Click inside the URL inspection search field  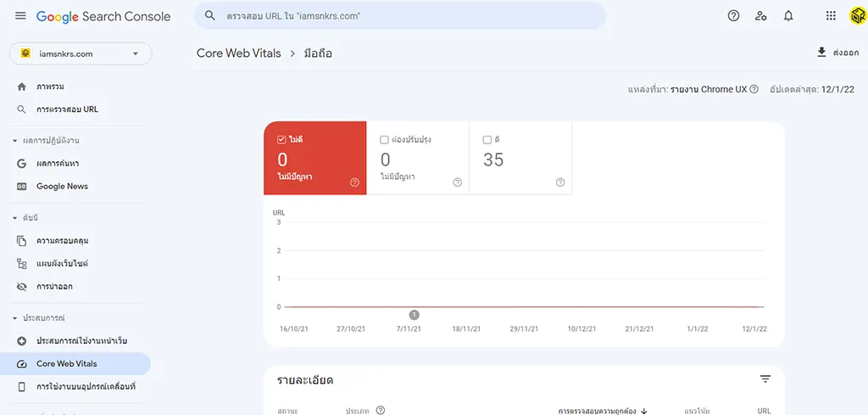click(x=400, y=16)
